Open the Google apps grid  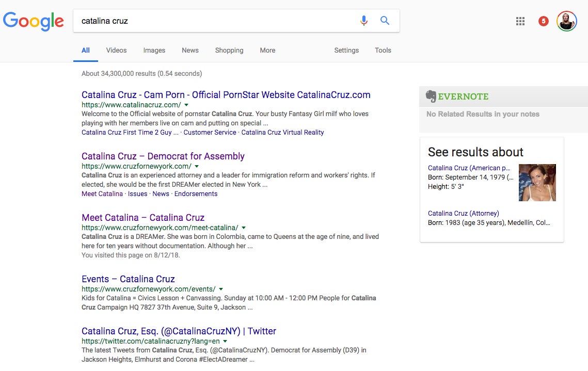(520, 21)
